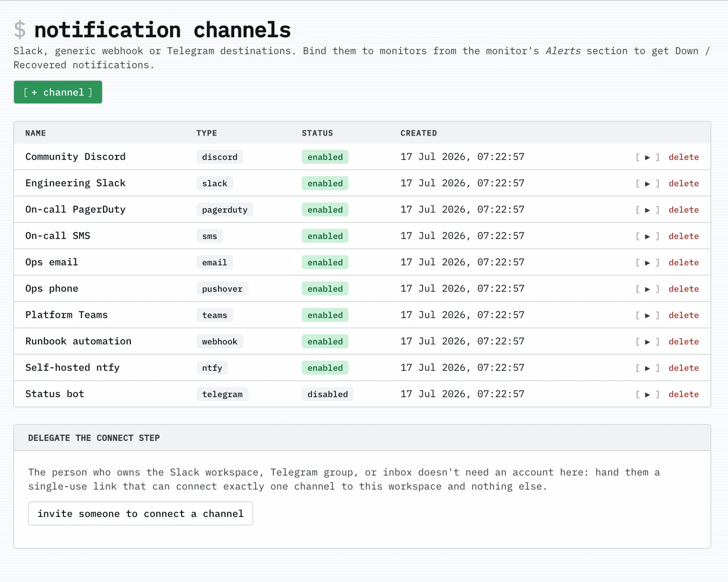Click Self-hosted ntfy play icon

[x=647, y=368]
